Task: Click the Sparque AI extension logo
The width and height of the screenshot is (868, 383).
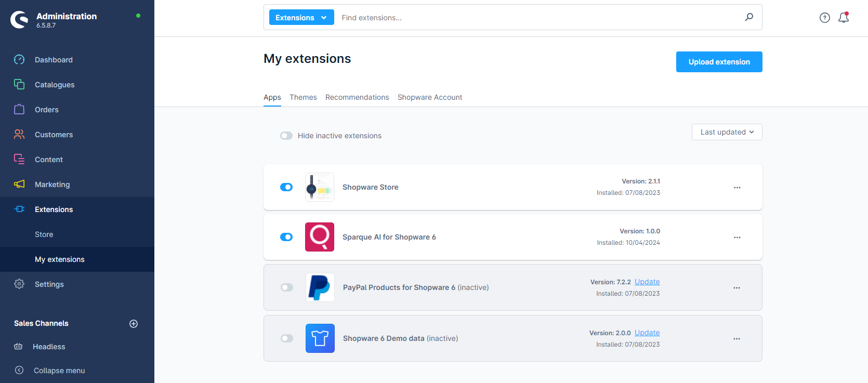Action: coord(320,237)
